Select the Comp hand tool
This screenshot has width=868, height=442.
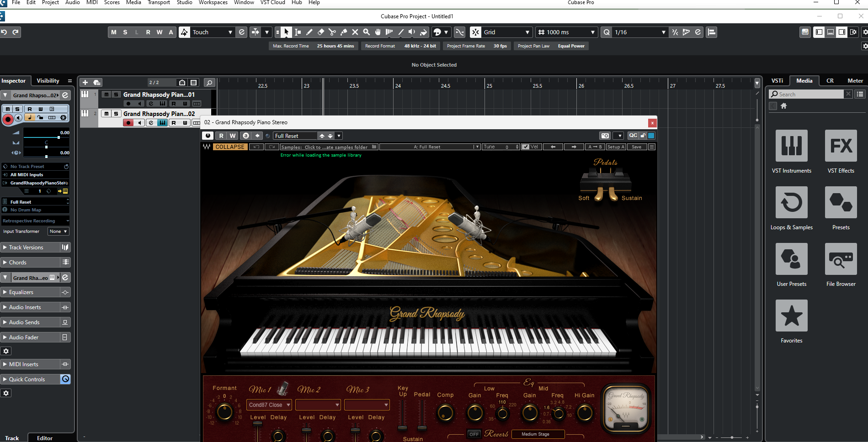[x=378, y=32]
